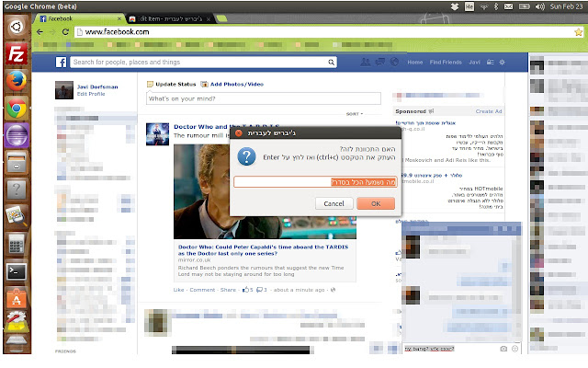Click Cancel in the dialog
Screen dimensions: 588x368
[334, 203]
